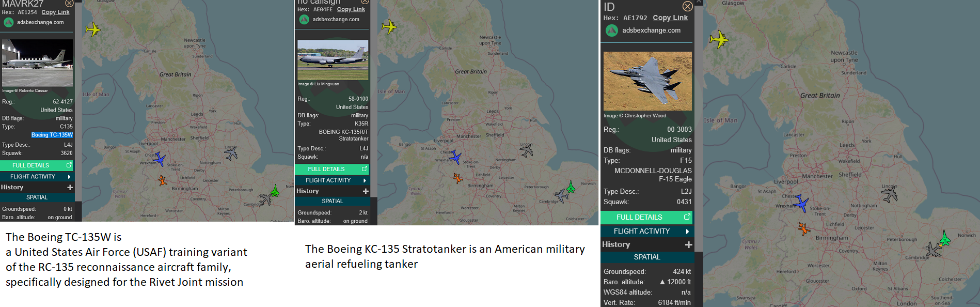
Task: Expand History in the F15 panel
Action: [x=688, y=244]
